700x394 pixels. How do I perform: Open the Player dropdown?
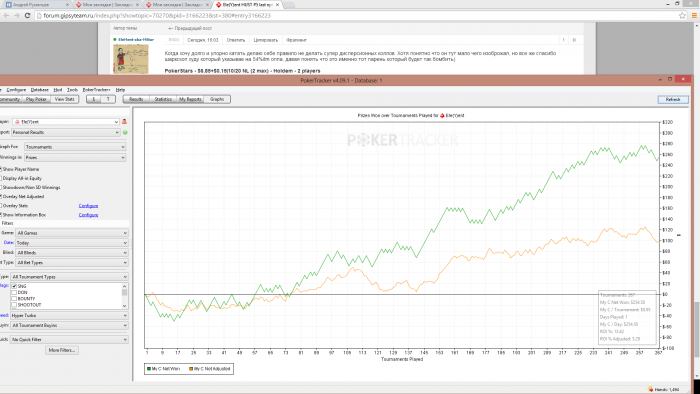click(x=66, y=121)
